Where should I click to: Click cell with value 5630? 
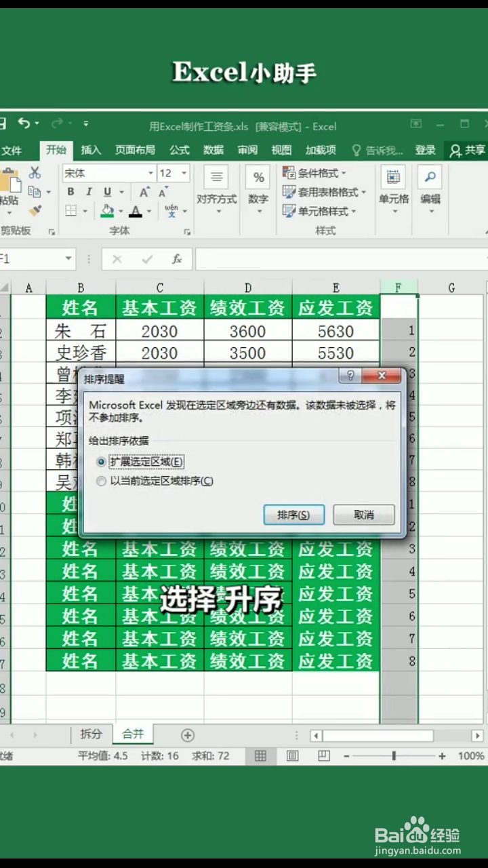tap(336, 331)
